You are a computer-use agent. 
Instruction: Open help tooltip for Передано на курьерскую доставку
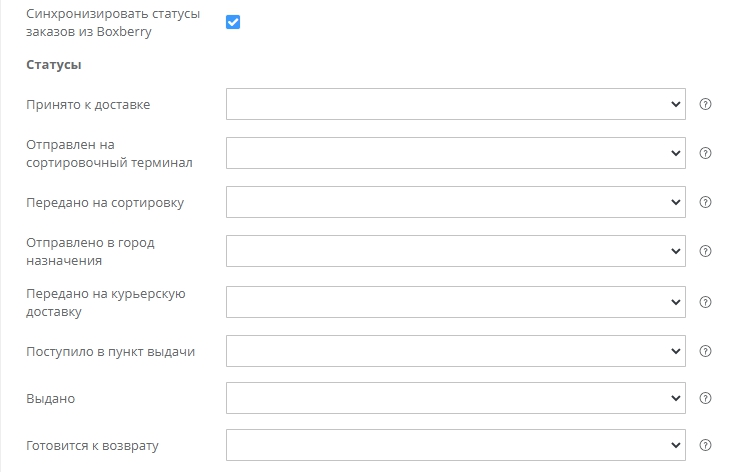coord(705,302)
